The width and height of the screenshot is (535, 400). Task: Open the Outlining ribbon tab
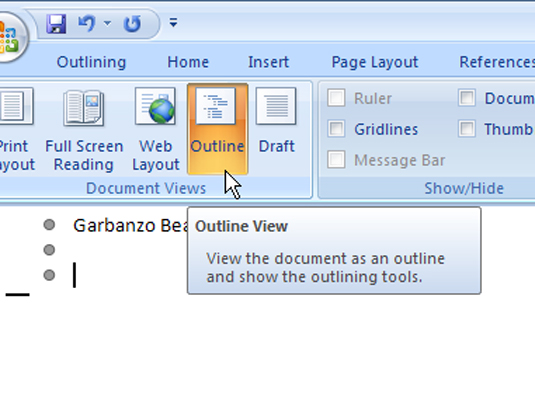point(91,62)
